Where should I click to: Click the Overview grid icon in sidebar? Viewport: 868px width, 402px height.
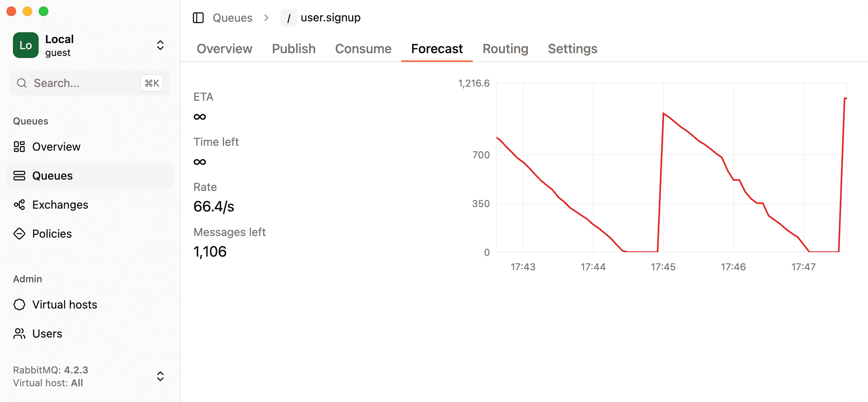(19, 147)
